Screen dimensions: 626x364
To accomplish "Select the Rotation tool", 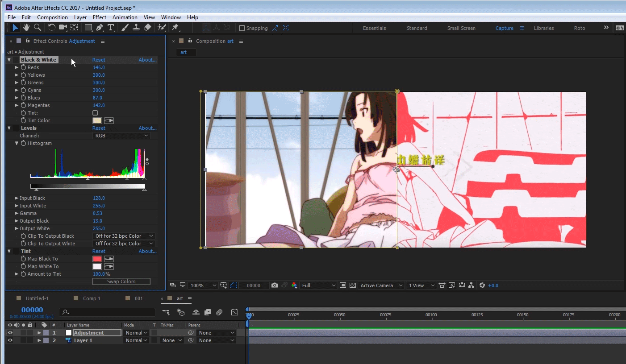I will click(52, 28).
